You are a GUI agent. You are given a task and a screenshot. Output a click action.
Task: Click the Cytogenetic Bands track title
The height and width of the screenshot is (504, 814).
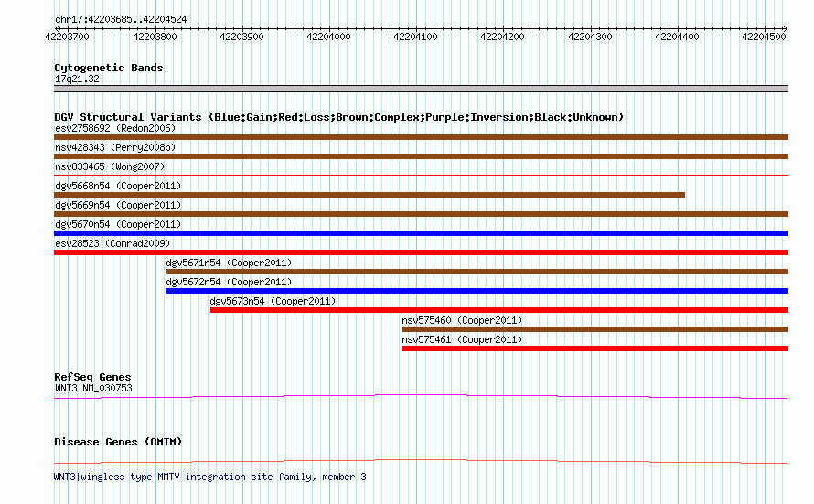tap(109, 68)
